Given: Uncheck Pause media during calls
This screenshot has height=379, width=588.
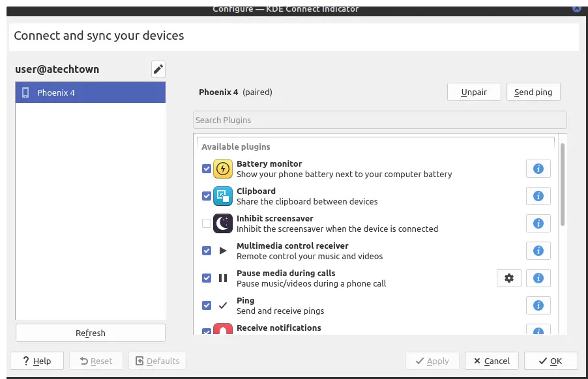Looking at the screenshot, I should click(x=207, y=278).
